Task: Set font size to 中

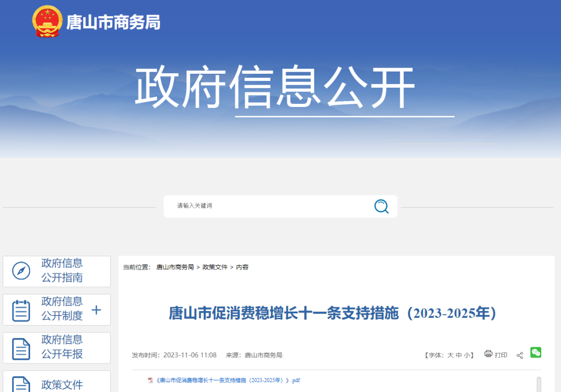Action: click(x=459, y=355)
